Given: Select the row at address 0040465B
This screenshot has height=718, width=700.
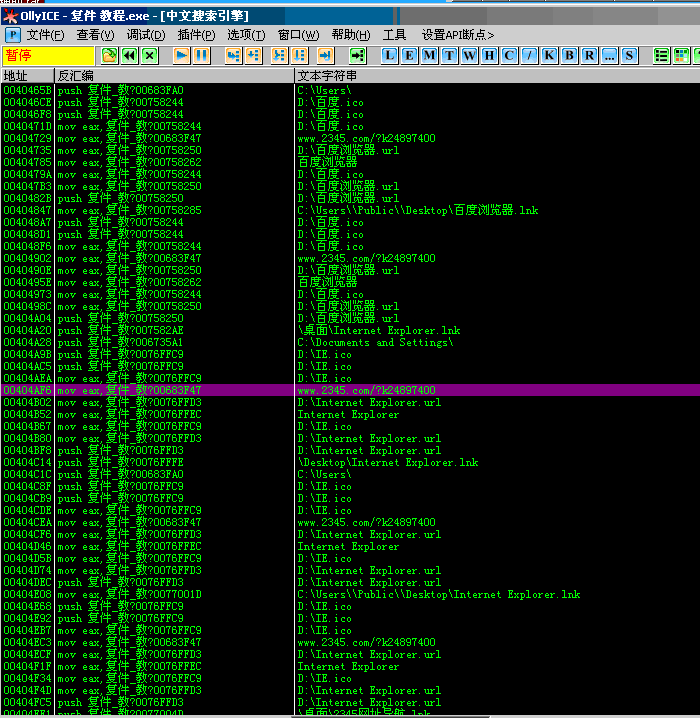Looking at the screenshot, I should 350,90.
